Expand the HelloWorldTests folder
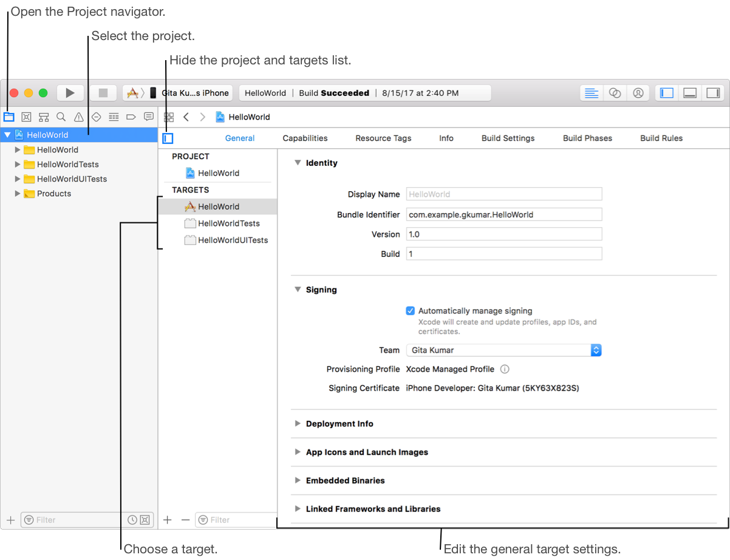 tap(18, 164)
